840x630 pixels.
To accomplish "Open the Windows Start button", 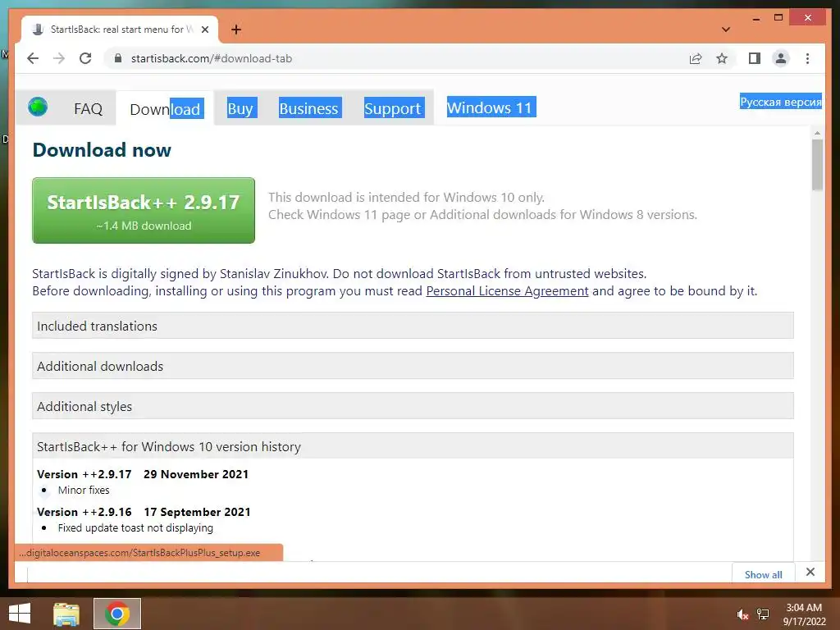I will point(20,614).
